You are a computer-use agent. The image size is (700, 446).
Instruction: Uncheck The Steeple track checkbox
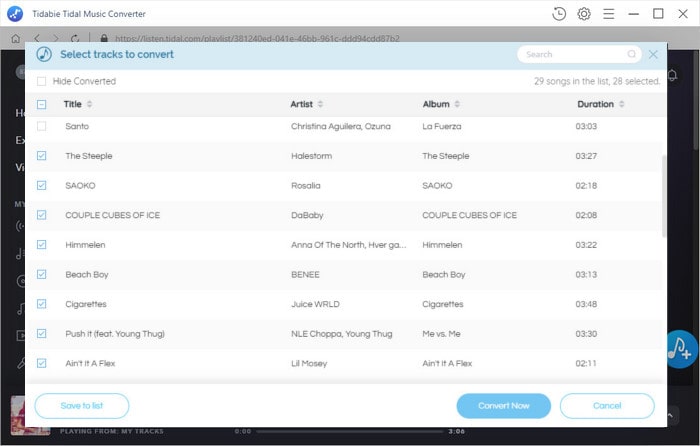[42, 156]
